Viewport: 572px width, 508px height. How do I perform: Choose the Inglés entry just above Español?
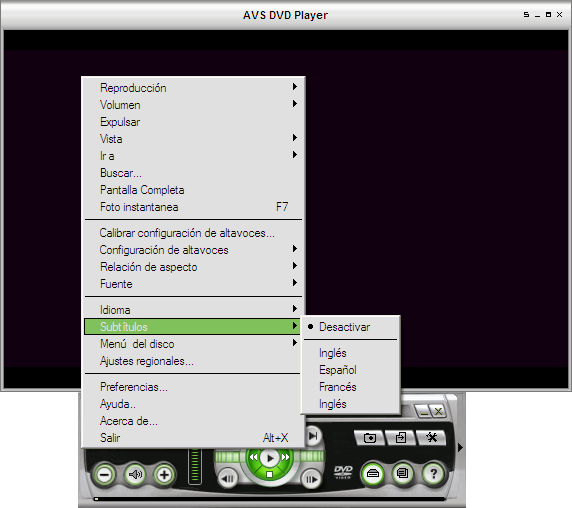pos(351,353)
